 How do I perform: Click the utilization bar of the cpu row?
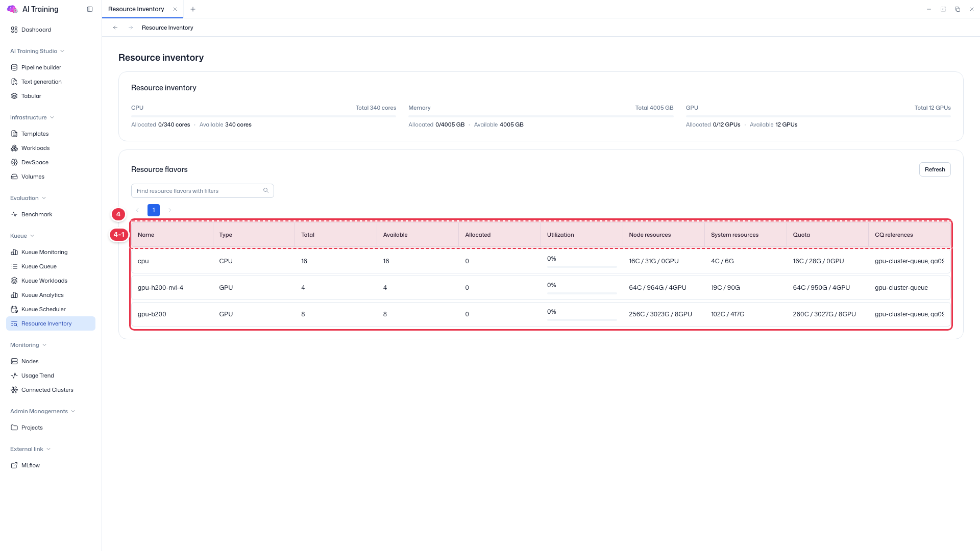pyautogui.click(x=581, y=267)
